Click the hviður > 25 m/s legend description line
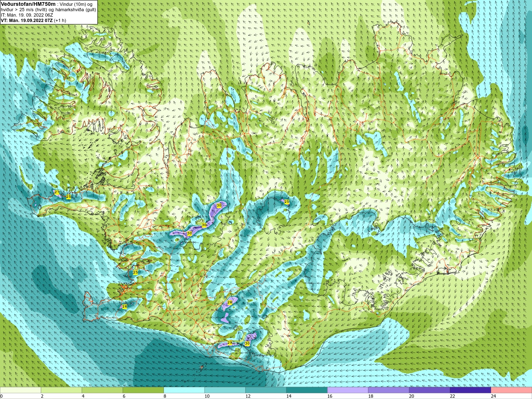This screenshot has height=399, width=532. point(48,10)
